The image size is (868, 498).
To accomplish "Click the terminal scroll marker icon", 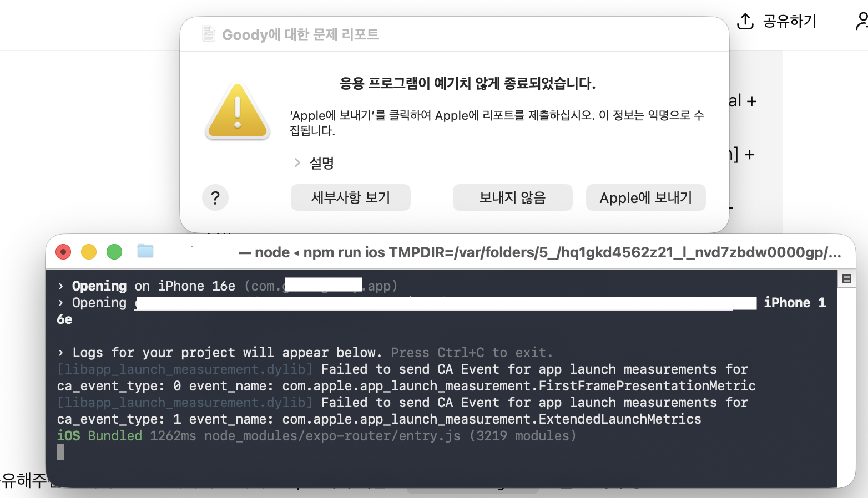I will (x=846, y=278).
